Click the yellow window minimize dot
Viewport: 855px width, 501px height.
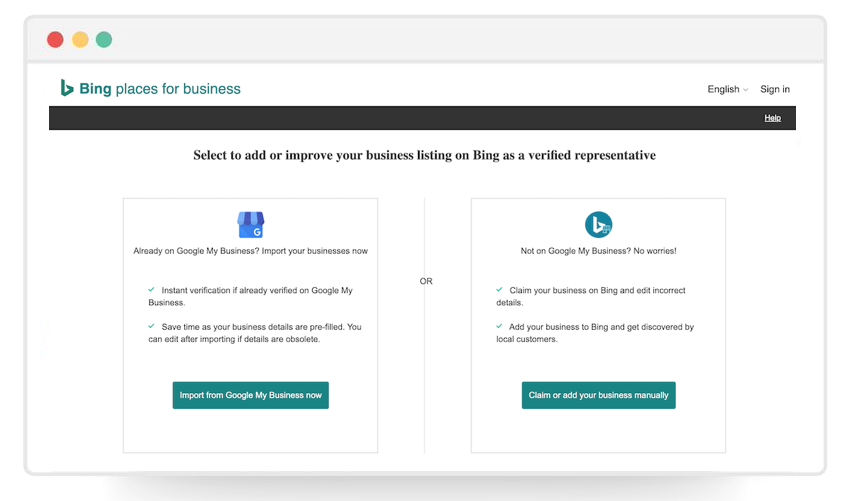click(x=80, y=40)
